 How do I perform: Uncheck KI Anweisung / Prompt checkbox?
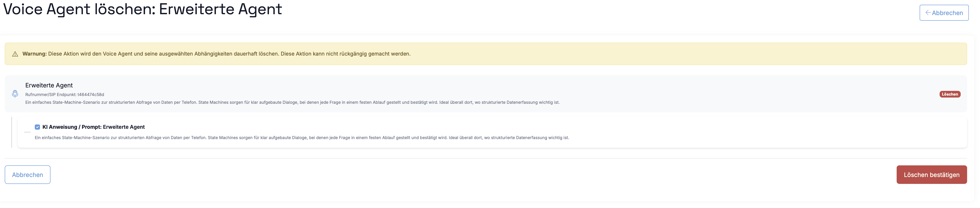pos(37,127)
